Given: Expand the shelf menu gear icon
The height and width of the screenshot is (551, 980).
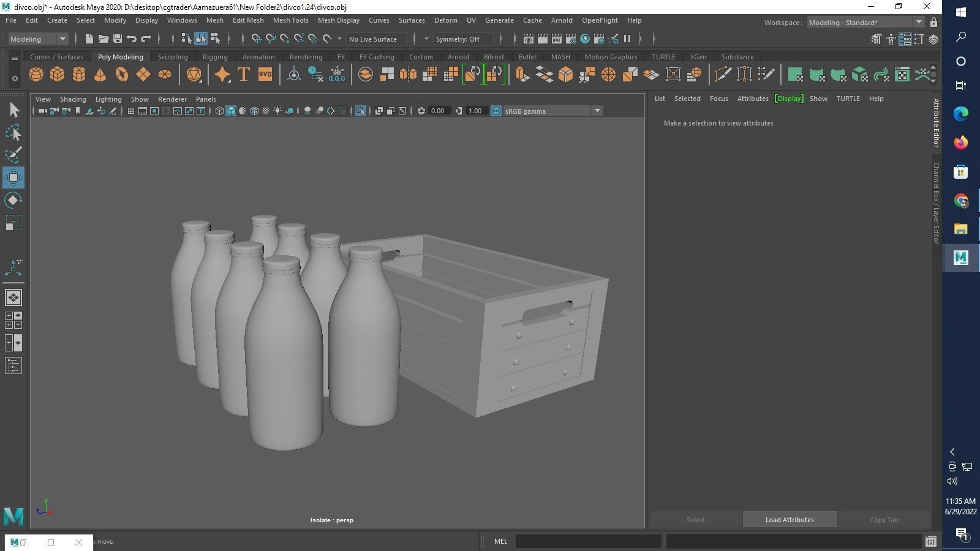Looking at the screenshot, I should (x=15, y=78).
